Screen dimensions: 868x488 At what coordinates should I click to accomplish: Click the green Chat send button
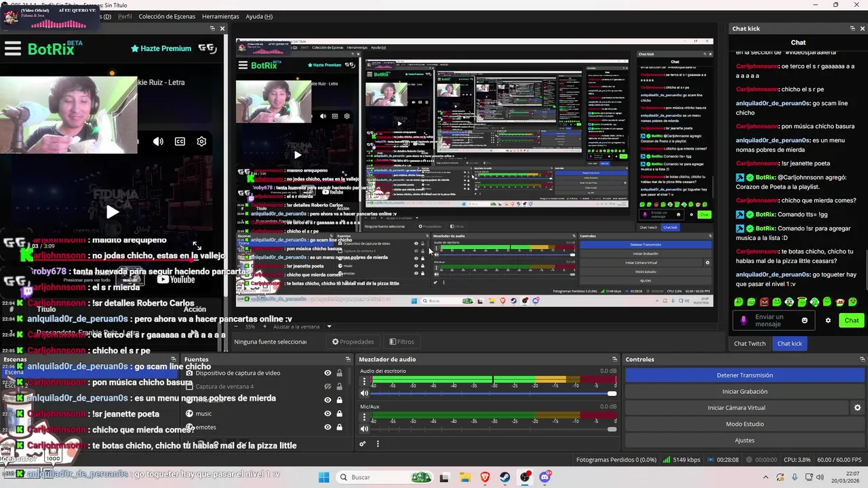[851, 321]
